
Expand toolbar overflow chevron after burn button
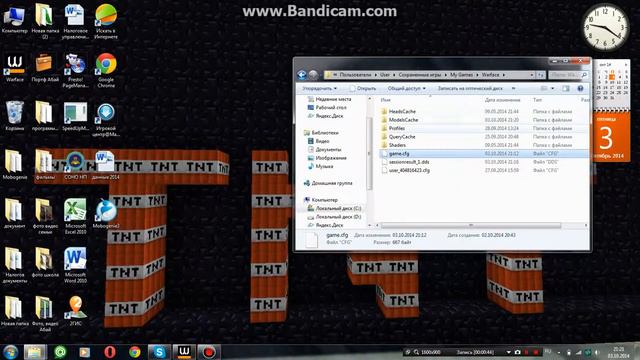(513, 89)
